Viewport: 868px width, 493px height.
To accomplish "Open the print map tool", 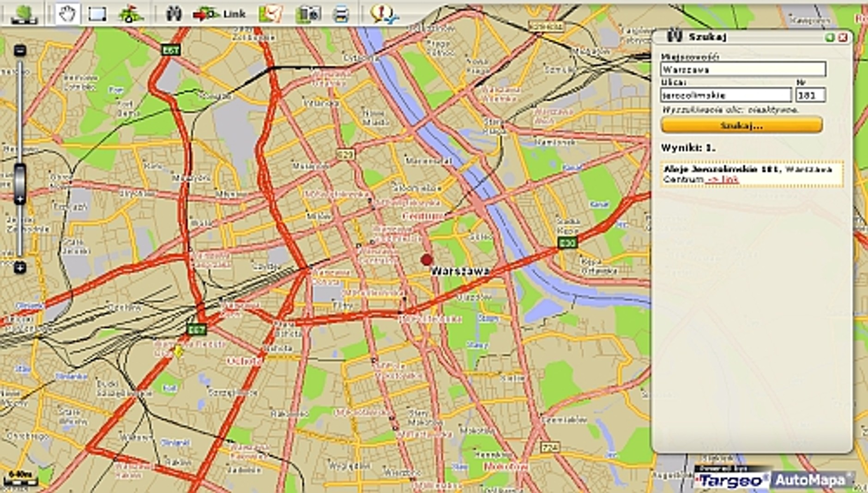I will pyautogui.click(x=342, y=12).
